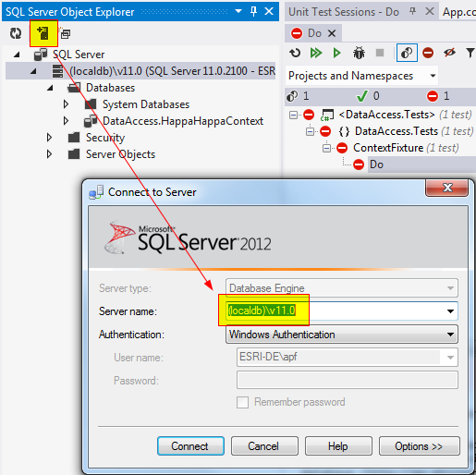Click the Add SQL Server icon
The image size is (476, 475).
[x=43, y=33]
